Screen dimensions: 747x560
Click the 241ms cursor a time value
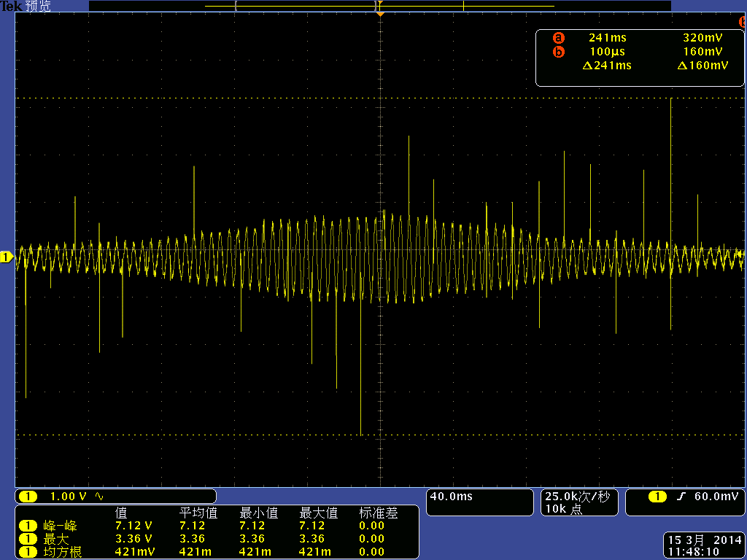click(x=608, y=38)
